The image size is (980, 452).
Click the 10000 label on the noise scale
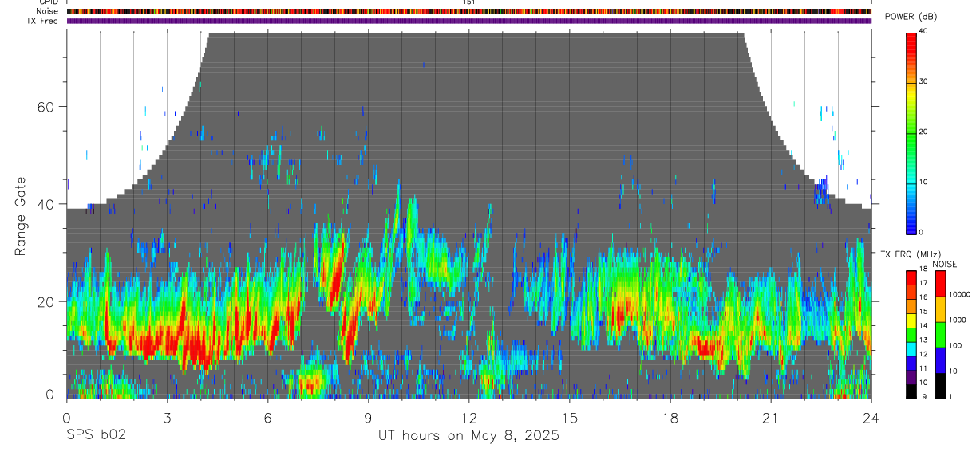(x=960, y=294)
